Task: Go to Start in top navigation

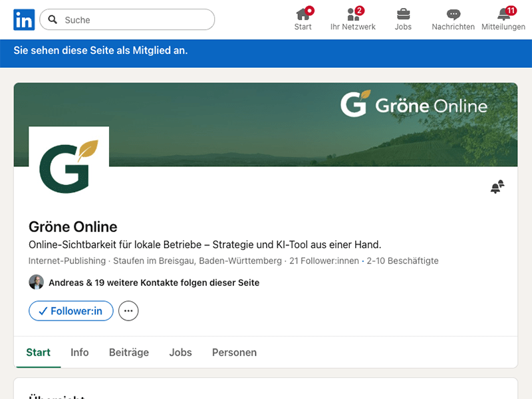Action: [303, 19]
